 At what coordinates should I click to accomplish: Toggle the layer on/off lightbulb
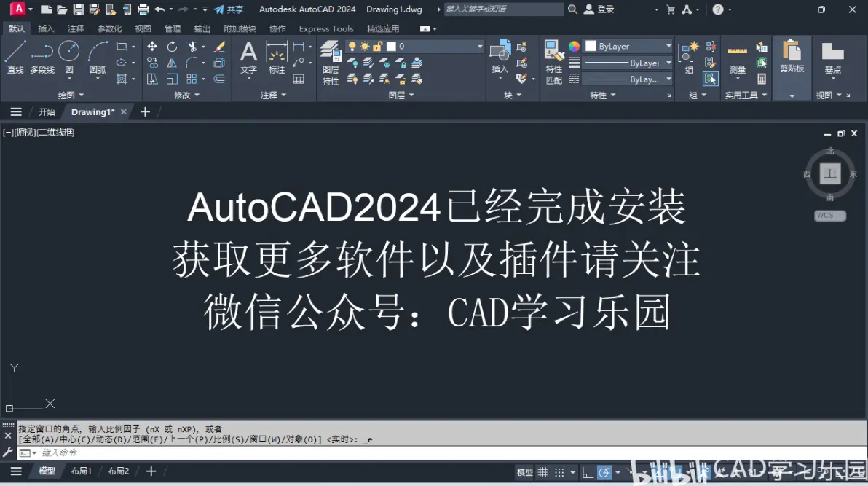pos(352,46)
